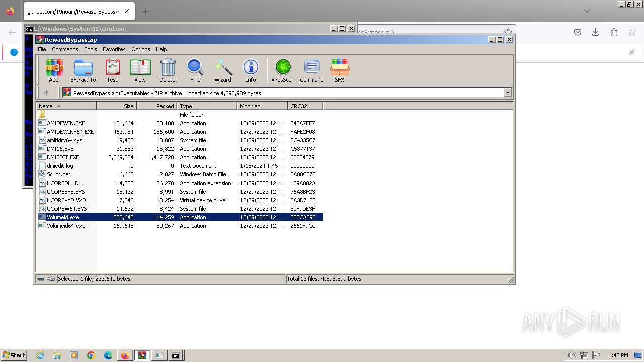Click the SFX toolbar icon

point(340,71)
